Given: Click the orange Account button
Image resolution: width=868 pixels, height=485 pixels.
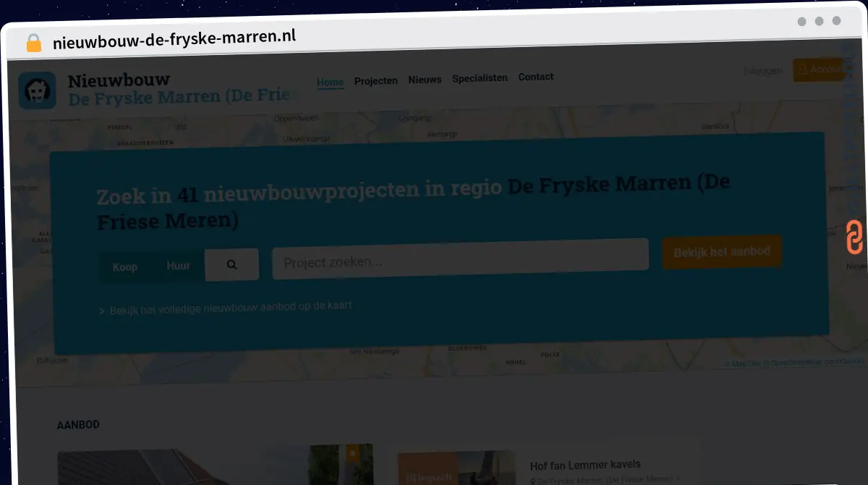Looking at the screenshot, I should 819,69.
